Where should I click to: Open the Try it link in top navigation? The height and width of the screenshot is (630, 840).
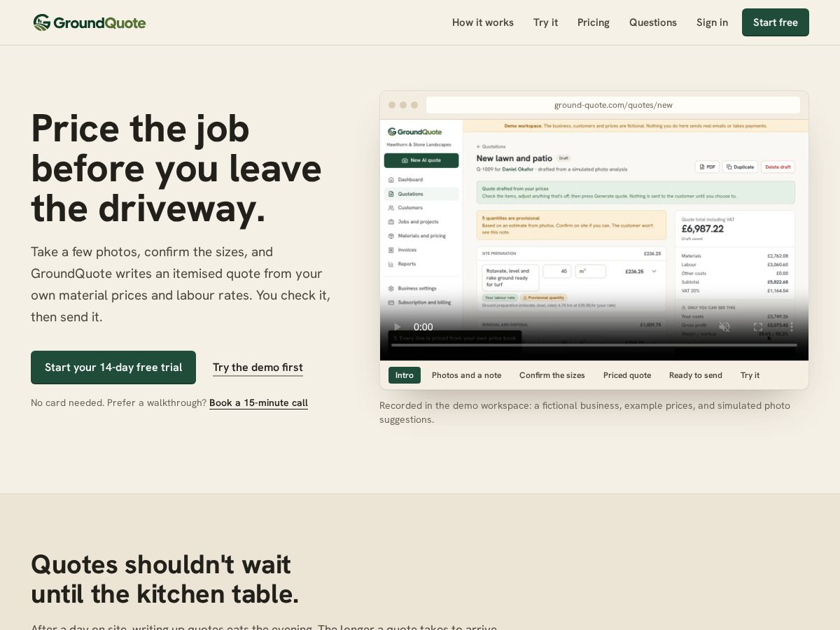click(x=545, y=22)
